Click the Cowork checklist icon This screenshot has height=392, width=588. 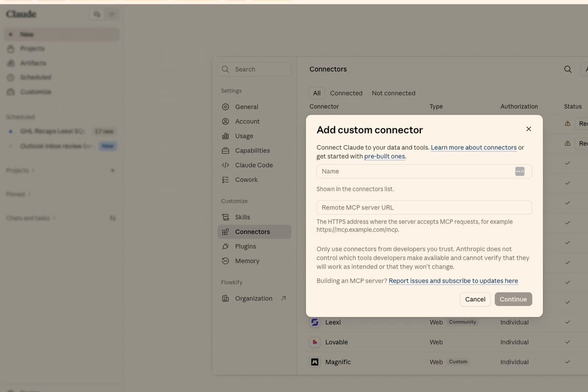pyautogui.click(x=225, y=180)
